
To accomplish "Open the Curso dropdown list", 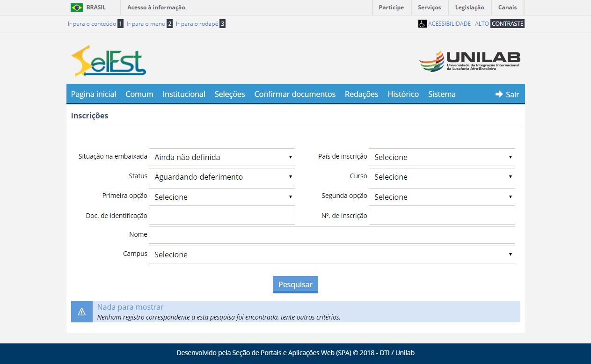I will click(442, 177).
